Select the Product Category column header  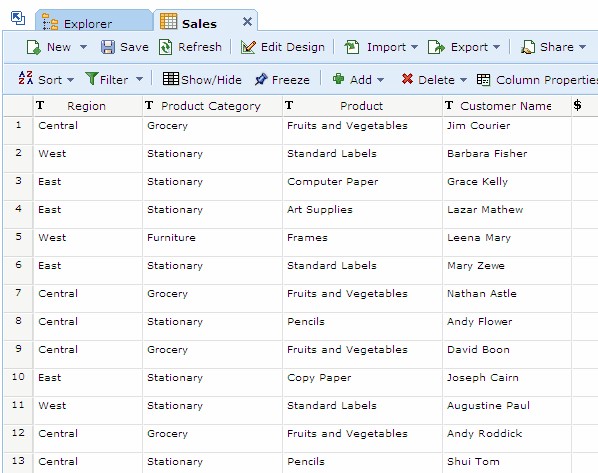(212, 106)
